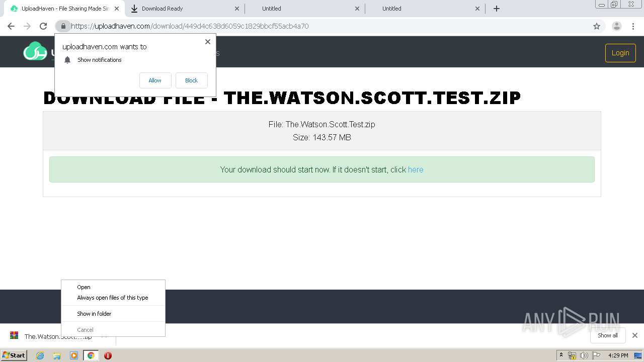Click the downloaded zip file icon
The height and width of the screenshot is (362, 644).
tap(14, 336)
